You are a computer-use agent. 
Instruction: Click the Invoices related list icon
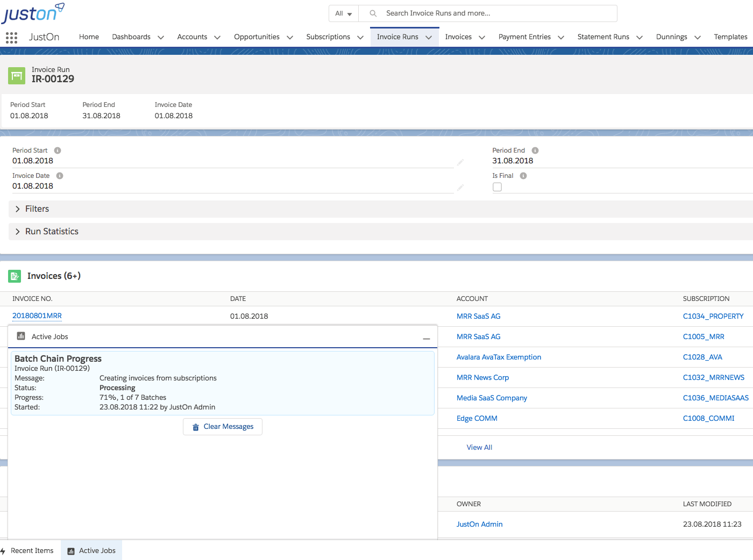point(15,276)
